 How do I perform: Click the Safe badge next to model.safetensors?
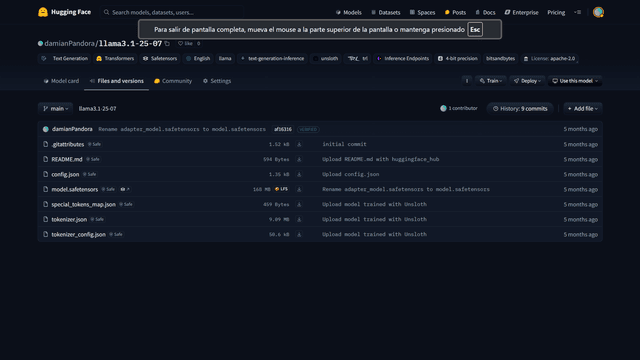pos(109,189)
